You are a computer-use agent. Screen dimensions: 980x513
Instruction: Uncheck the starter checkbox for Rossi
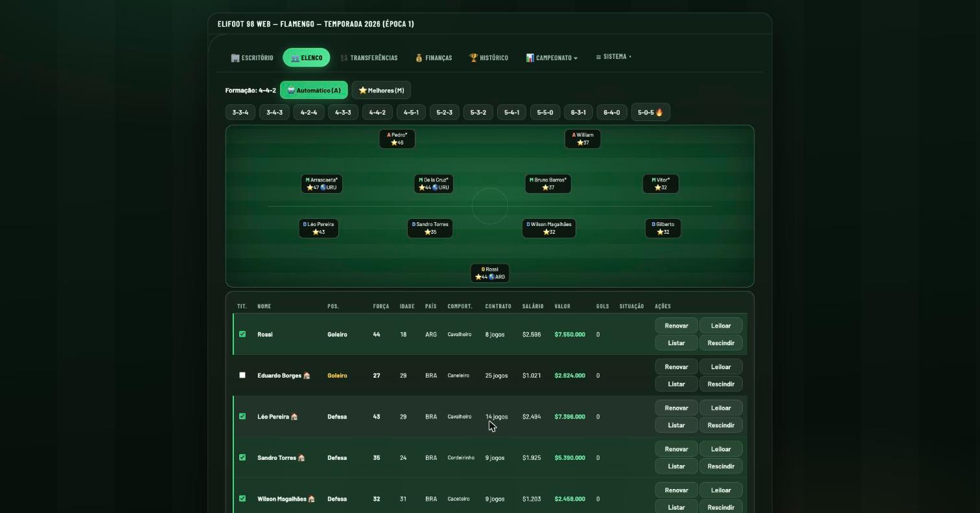tap(242, 334)
